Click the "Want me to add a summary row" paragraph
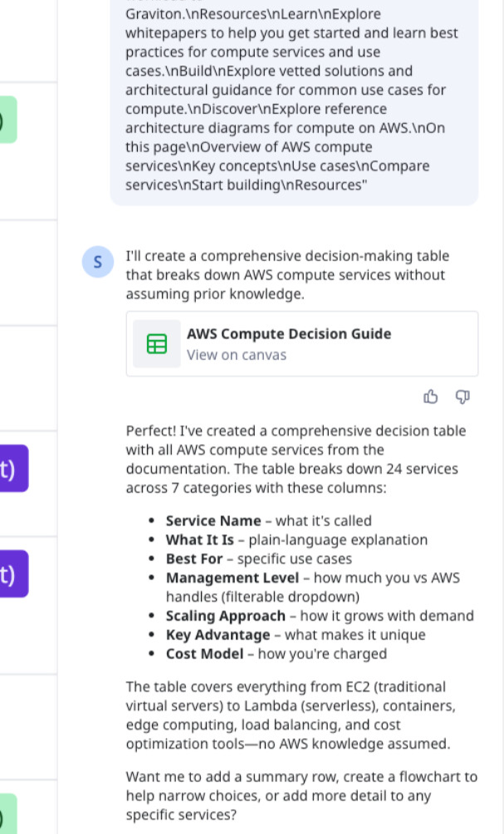 pyautogui.click(x=301, y=796)
